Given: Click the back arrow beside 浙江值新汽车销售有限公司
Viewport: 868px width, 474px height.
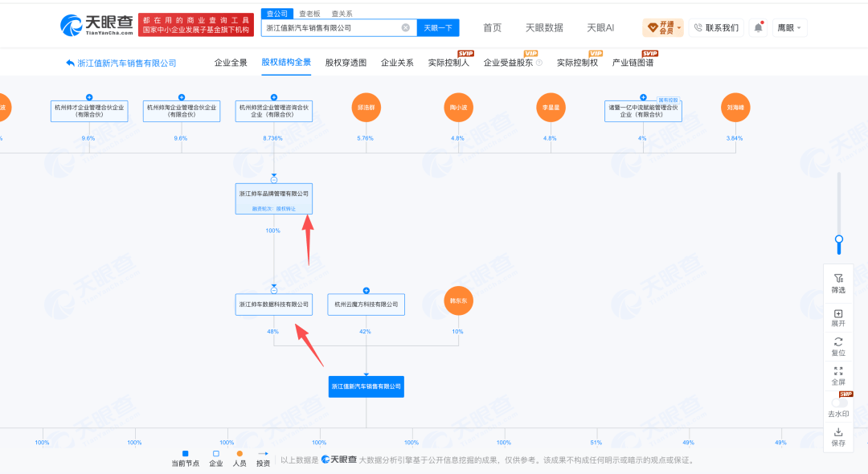Looking at the screenshot, I should pos(70,63).
